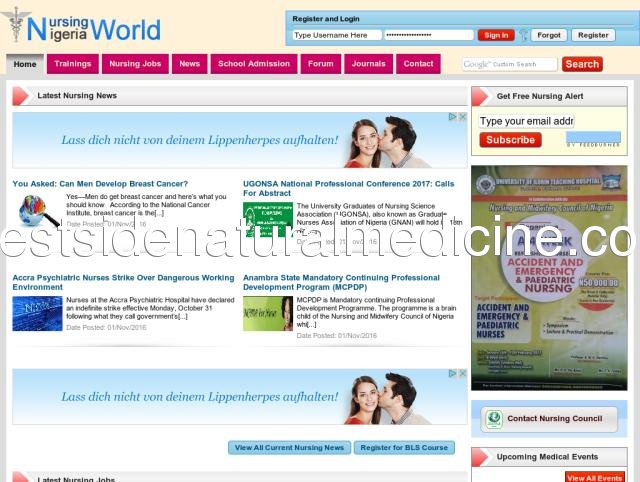The image size is (640, 482).
Task: Click the FeedBurner badge near Subscribe
Action: click(593, 139)
